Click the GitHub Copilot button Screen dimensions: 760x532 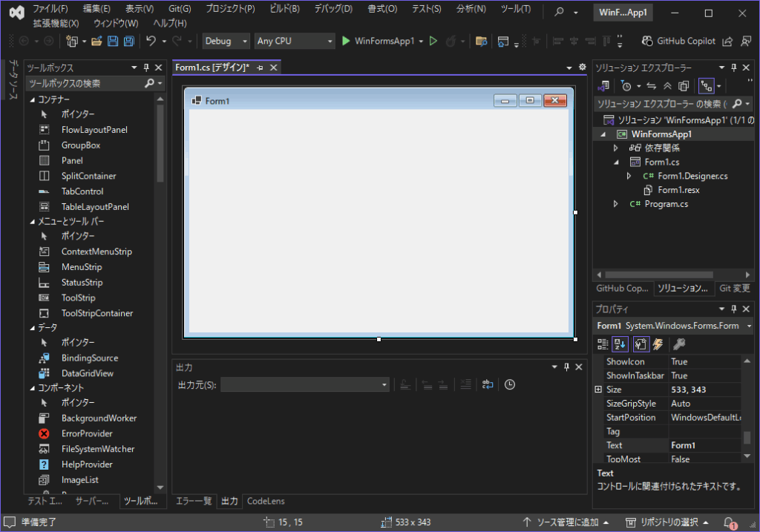pos(678,41)
